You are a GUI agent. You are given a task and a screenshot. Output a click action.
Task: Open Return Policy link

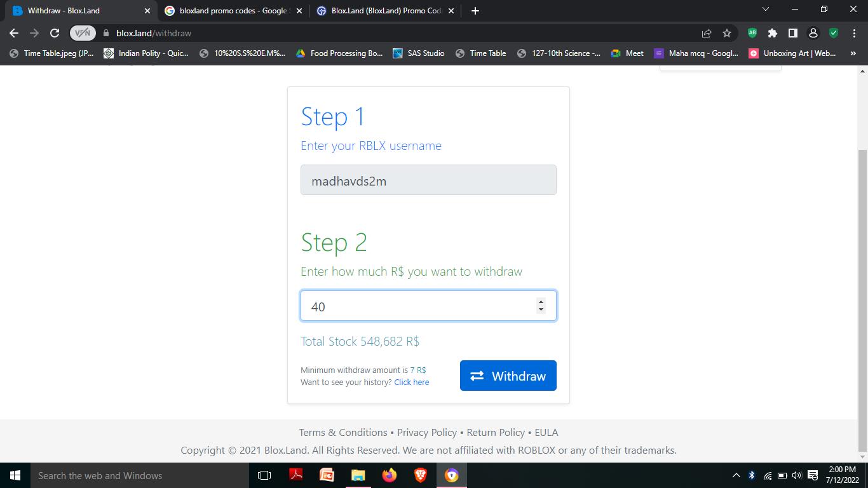click(x=496, y=432)
